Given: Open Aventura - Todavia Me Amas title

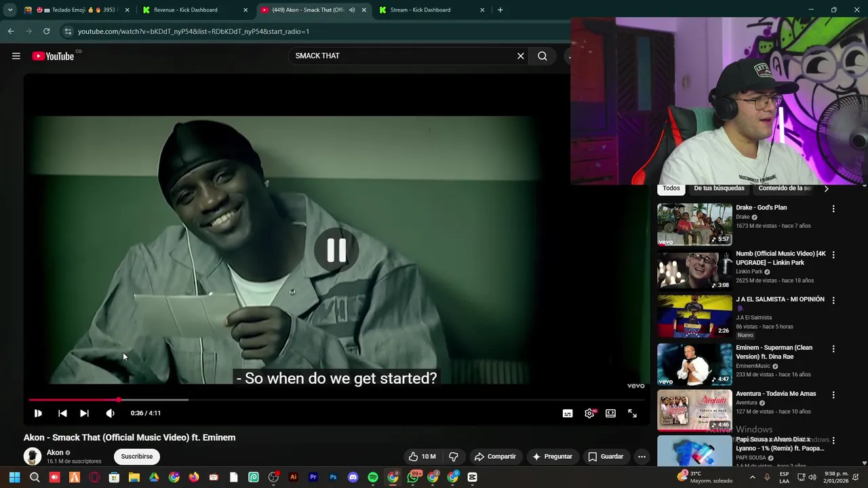Looking at the screenshot, I should [x=776, y=394].
